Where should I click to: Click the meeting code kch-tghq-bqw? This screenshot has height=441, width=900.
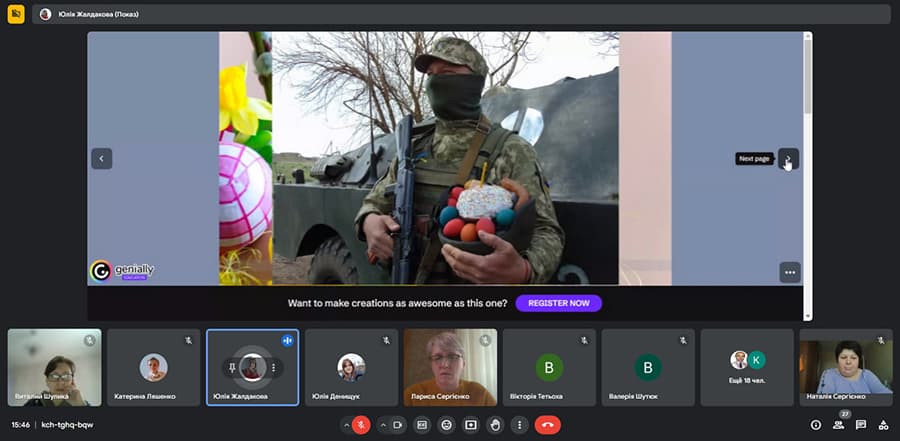pyautogui.click(x=67, y=425)
